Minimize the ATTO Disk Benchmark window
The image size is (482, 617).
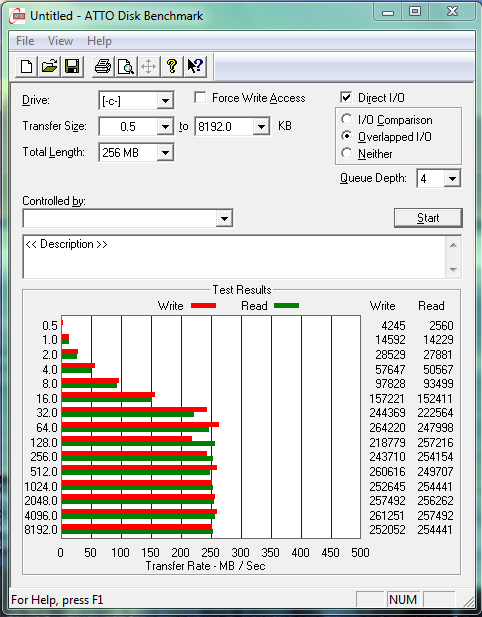pos(388,12)
